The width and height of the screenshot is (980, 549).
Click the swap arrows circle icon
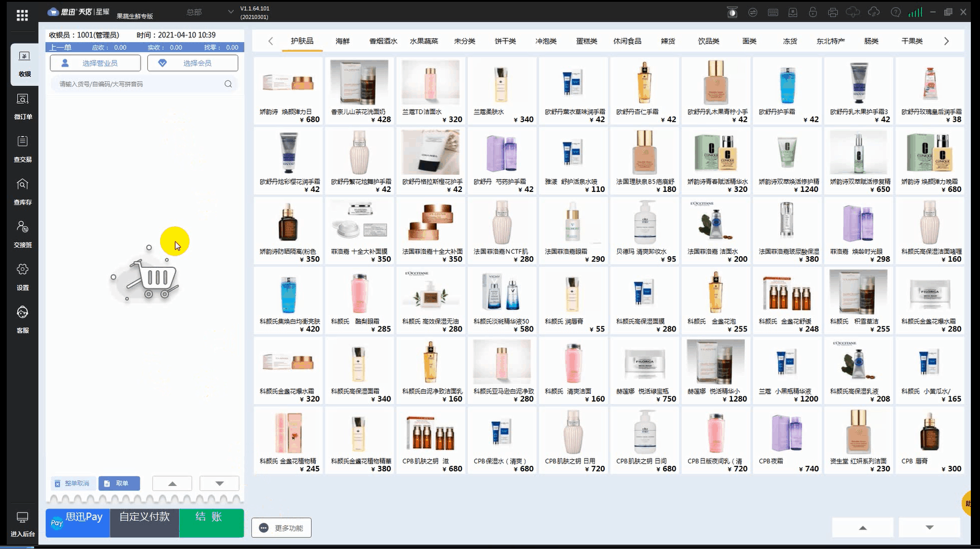pos(753,12)
